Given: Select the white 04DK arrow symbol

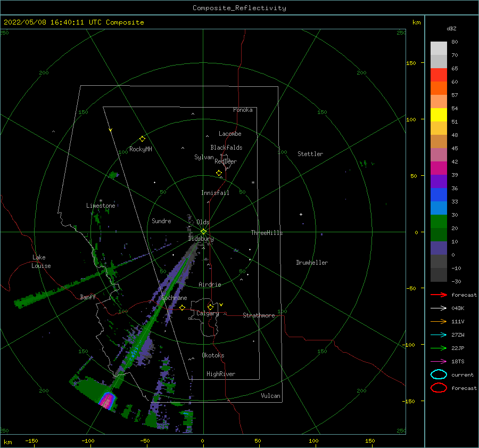Looking at the screenshot, I should pyautogui.click(x=439, y=308).
